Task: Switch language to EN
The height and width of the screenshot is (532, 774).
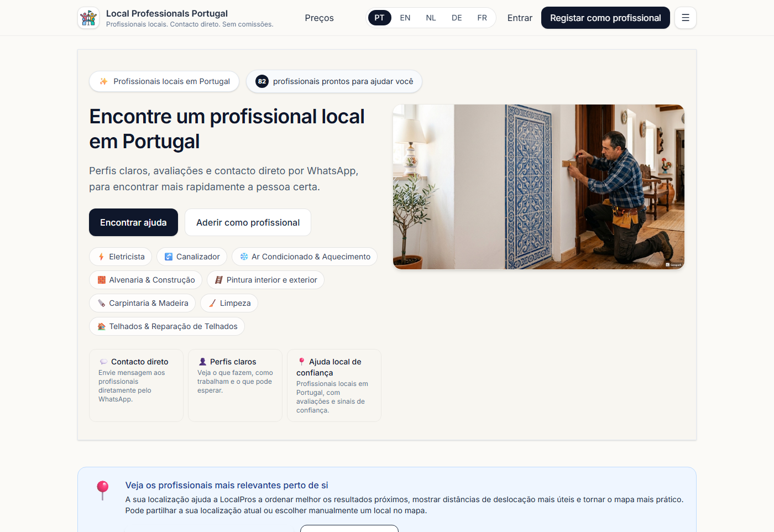Action: [405, 18]
